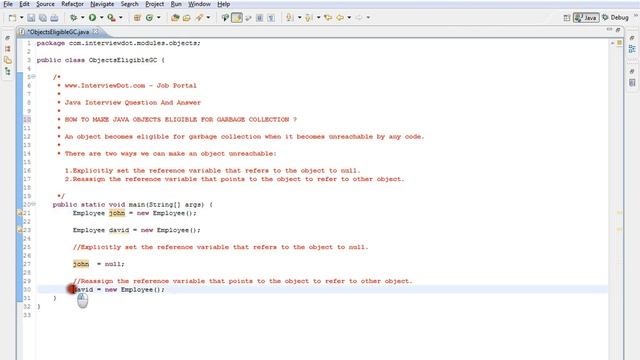Image resolution: width=640 pixels, height=360 pixels.
Task: Open Outline view icon in right sidebar
Action: 632,49
